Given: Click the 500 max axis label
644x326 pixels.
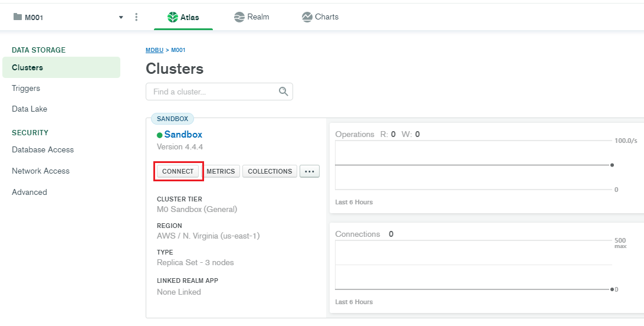Looking at the screenshot, I should [620, 243].
